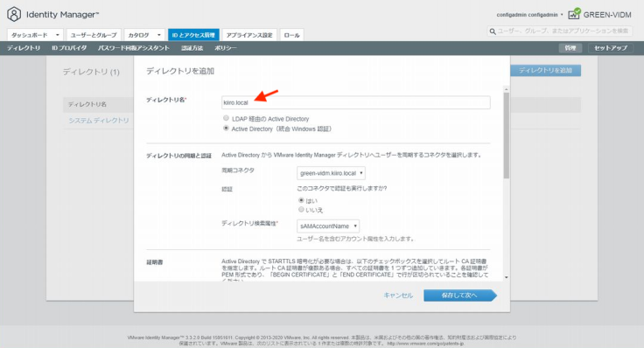The width and height of the screenshot is (644, 348).
Task: Choose はい for connector authentication
Action: (x=301, y=200)
